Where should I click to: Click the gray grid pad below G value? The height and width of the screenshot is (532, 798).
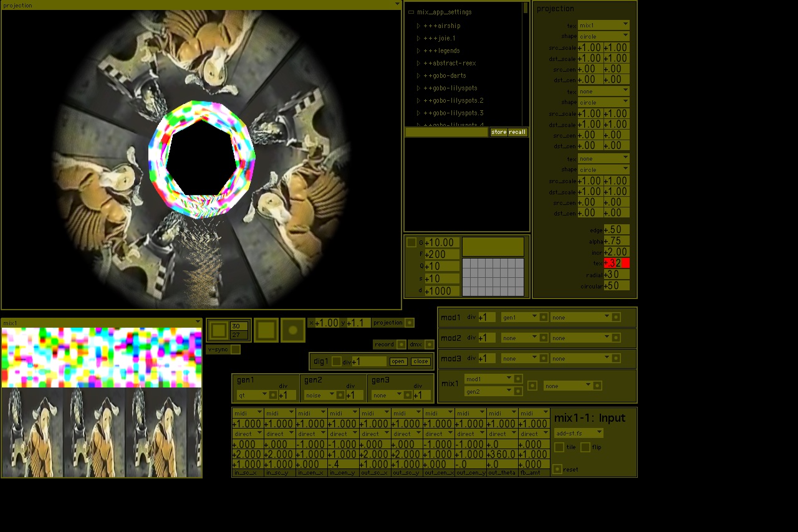click(x=493, y=277)
